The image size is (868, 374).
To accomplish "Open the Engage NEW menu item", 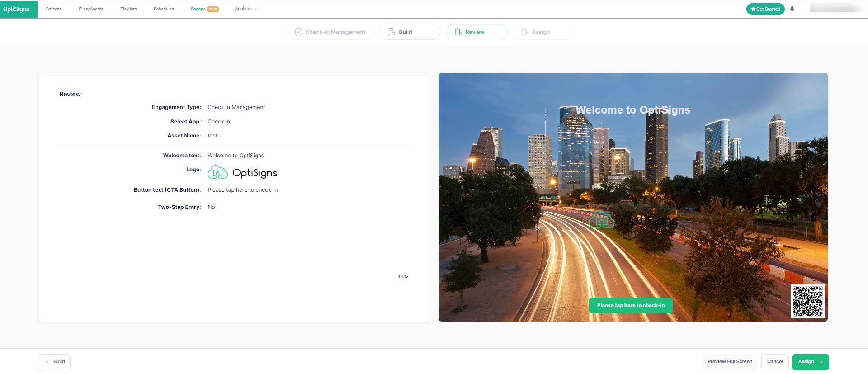I will (204, 9).
